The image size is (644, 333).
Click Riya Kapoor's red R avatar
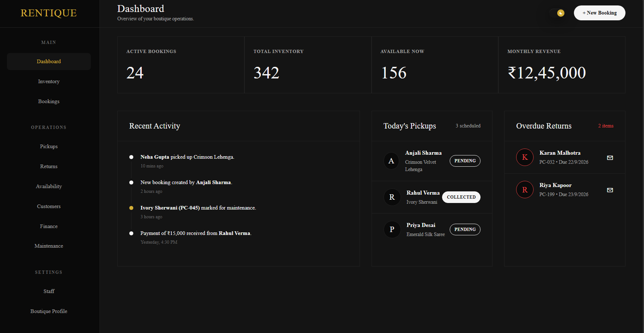(525, 190)
